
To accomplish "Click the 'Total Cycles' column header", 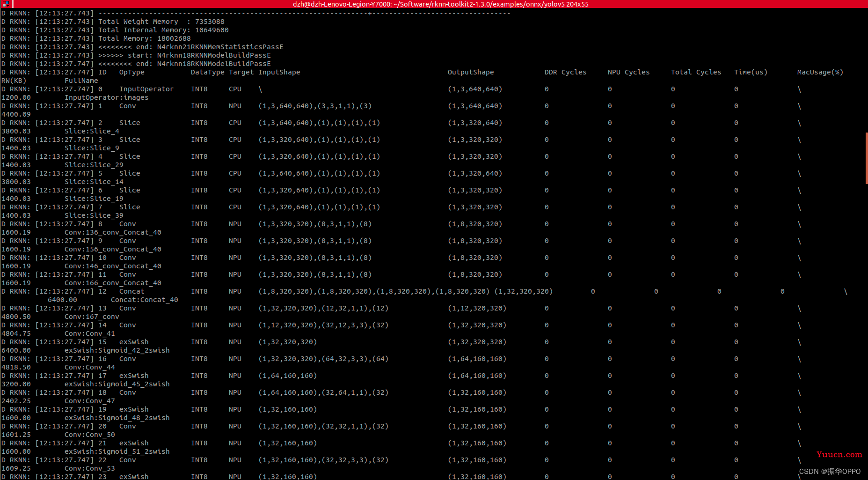I will pyautogui.click(x=696, y=72).
